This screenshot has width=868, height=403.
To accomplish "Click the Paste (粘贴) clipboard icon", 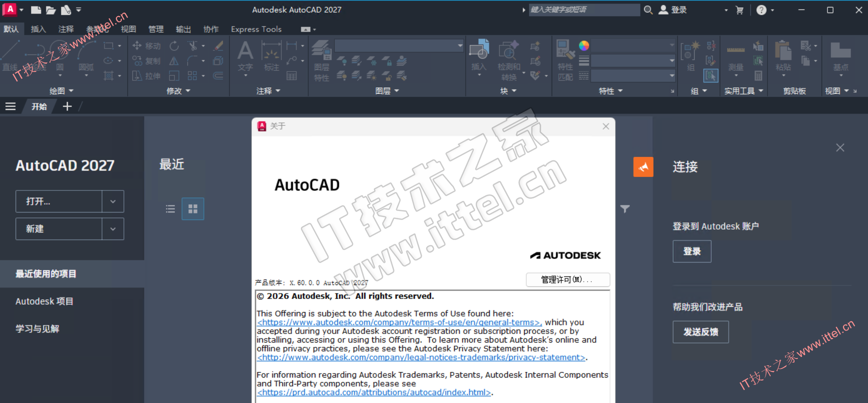I will point(783,52).
